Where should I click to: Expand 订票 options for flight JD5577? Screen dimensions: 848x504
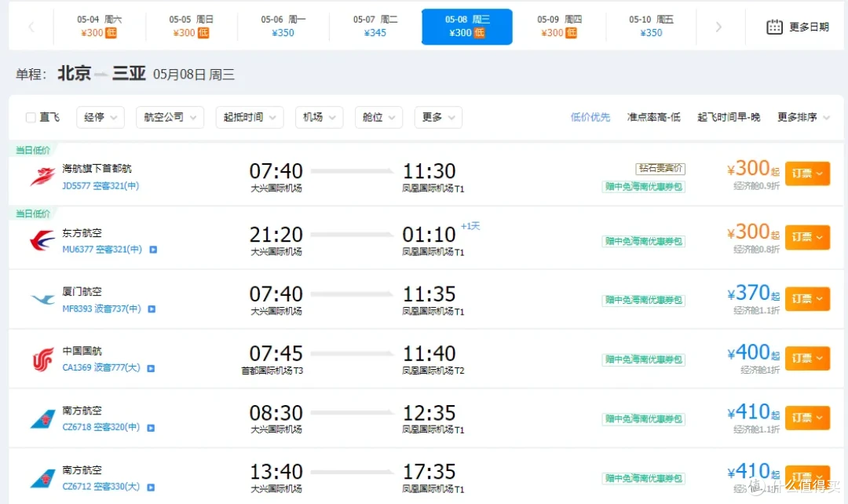[x=807, y=173]
